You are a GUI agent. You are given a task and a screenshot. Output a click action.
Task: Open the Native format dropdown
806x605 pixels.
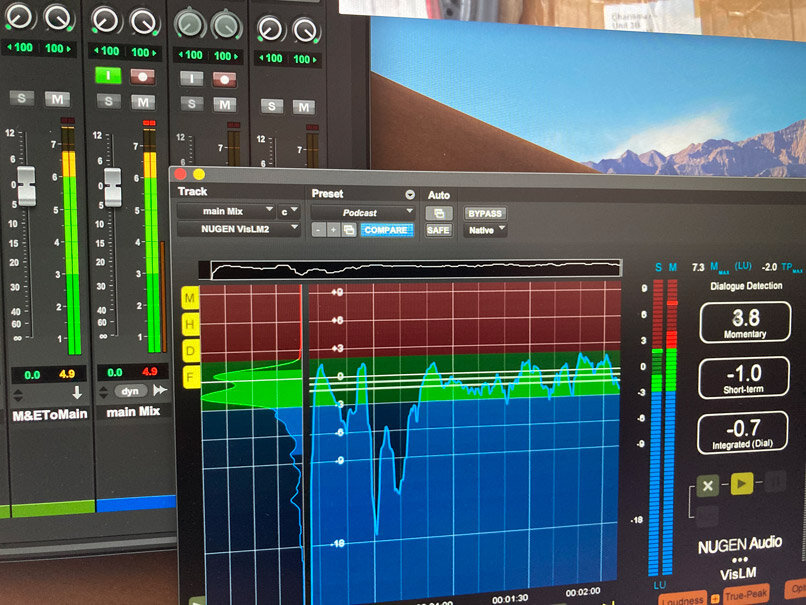(x=485, y=230)
